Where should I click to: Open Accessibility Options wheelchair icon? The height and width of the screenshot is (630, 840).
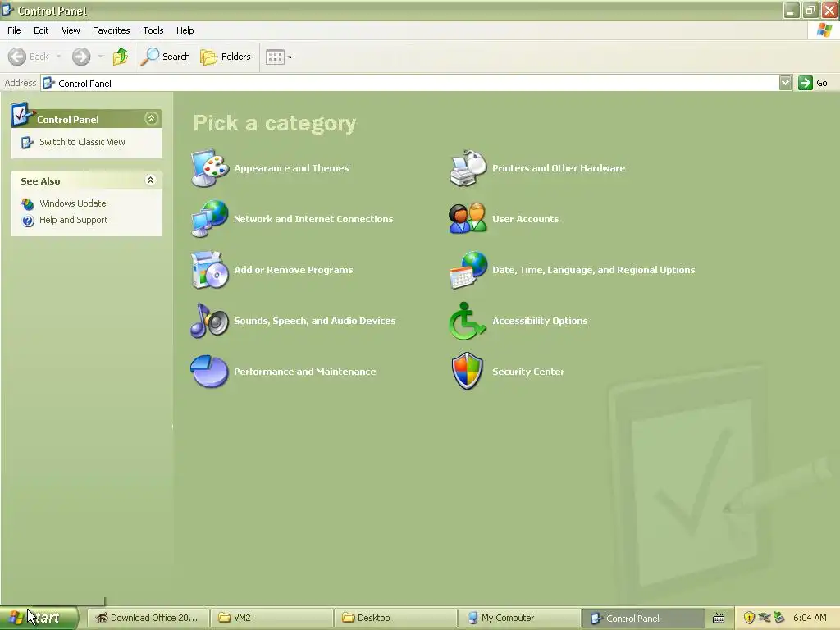tap(467, 321)
